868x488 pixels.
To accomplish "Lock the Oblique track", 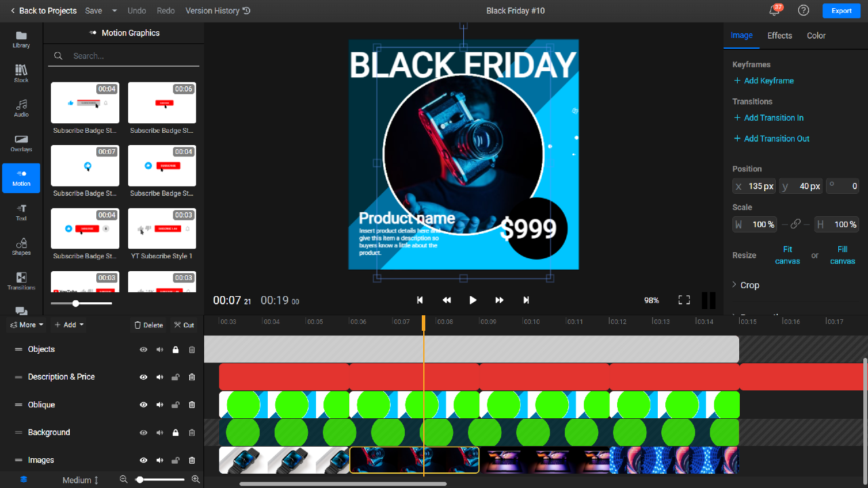I will coord(176,405).
